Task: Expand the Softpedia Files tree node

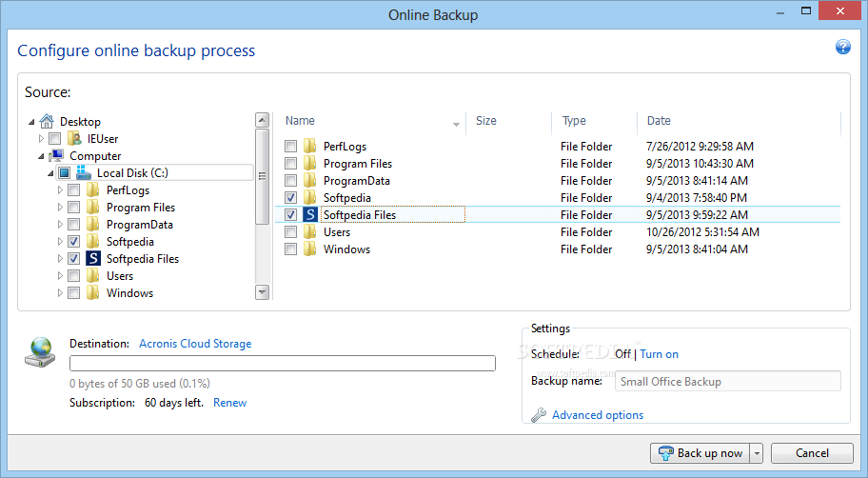Action: coord(60,259)
